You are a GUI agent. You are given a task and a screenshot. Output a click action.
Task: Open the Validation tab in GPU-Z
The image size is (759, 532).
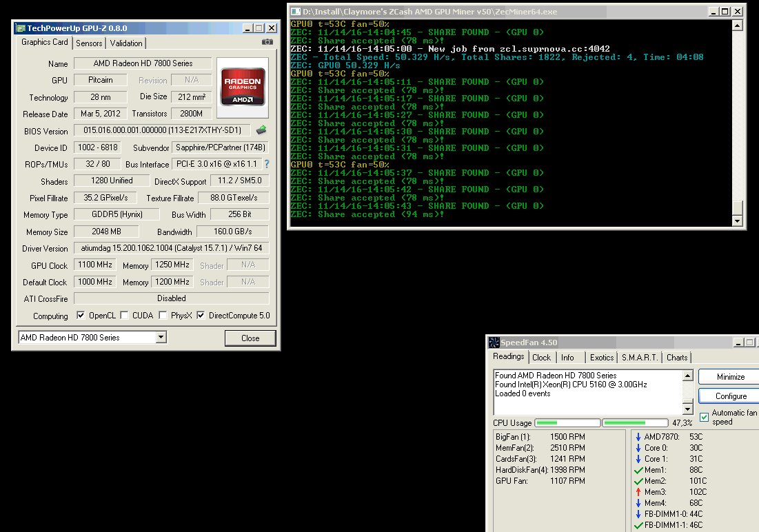click(126, 43)
